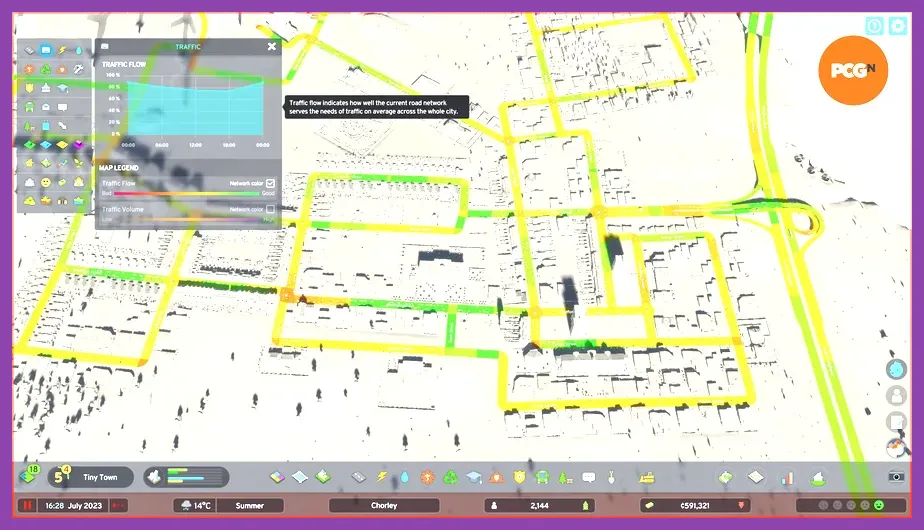Open Landscaping shovel tool
The height and width of the screenshot is (530, 924).
(x=611, y=476)
